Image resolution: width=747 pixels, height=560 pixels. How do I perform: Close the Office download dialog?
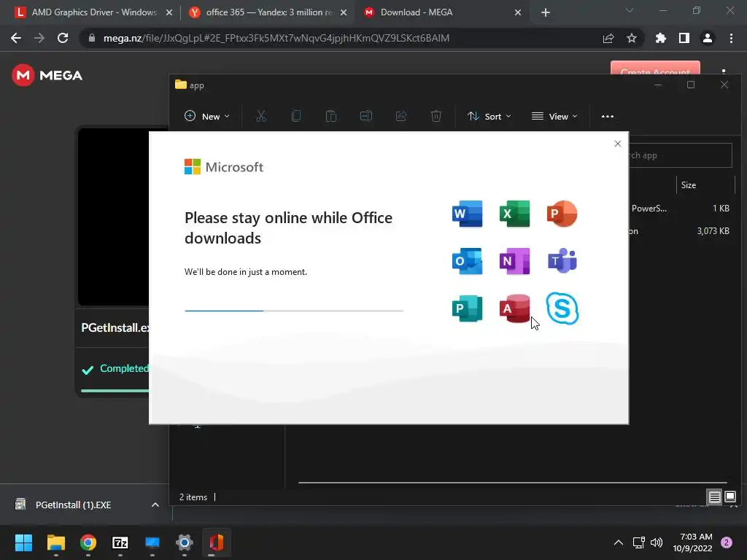[617, 144]
